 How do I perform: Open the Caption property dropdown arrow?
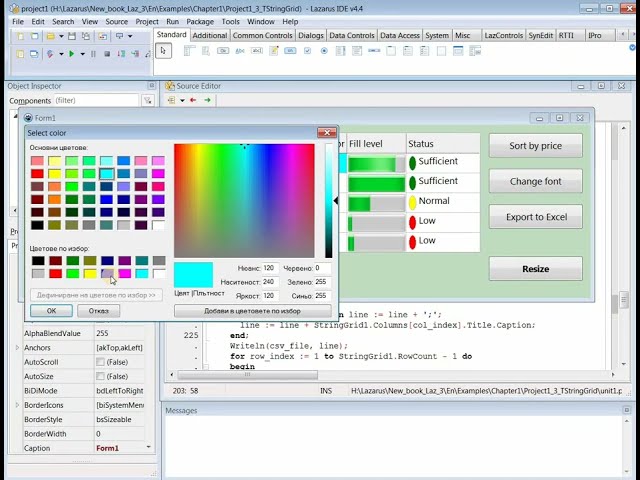tap(149, 447)
